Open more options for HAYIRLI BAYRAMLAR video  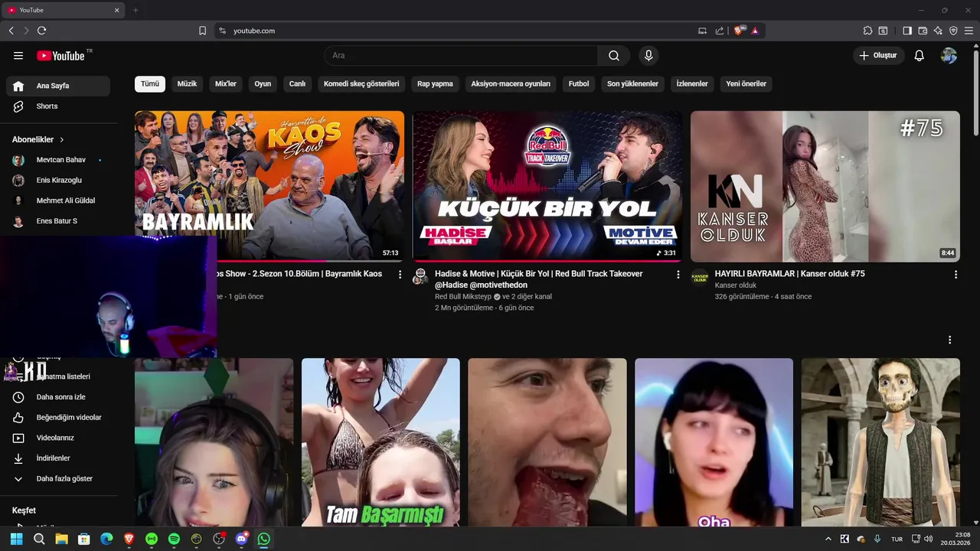[955, 275]
